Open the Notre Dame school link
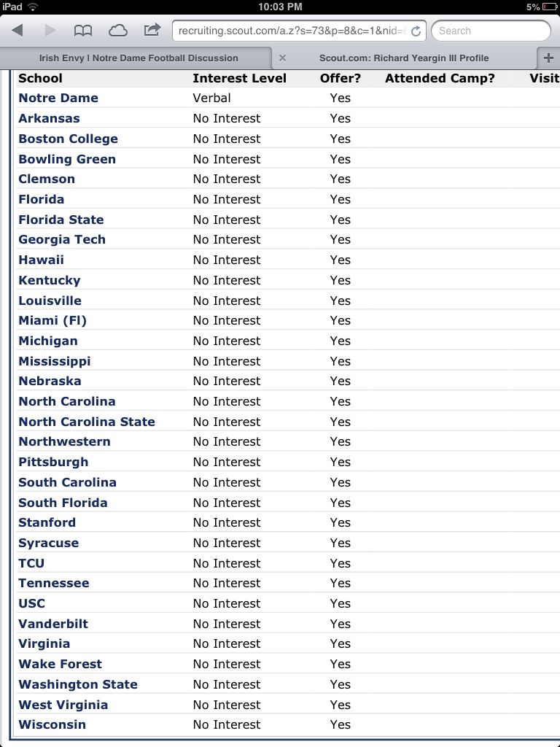Image resolution: width=560 pixels, height=747 pixels. pos(58,98)
